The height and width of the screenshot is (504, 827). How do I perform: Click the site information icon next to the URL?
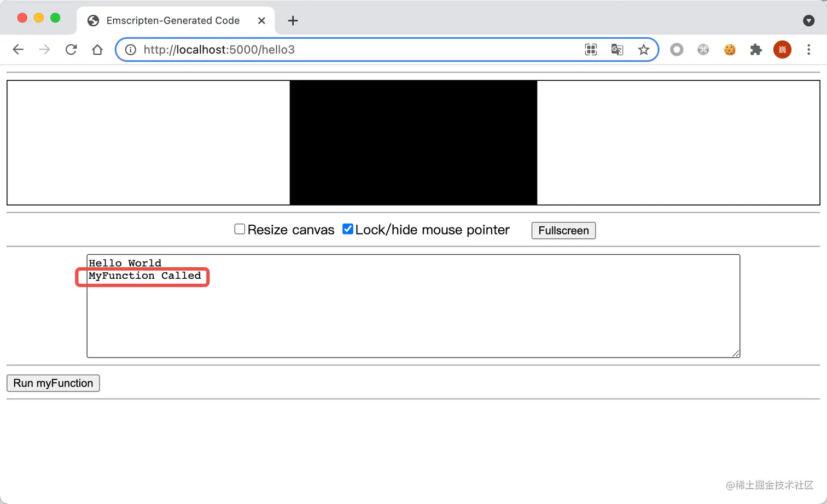(130, 49)
